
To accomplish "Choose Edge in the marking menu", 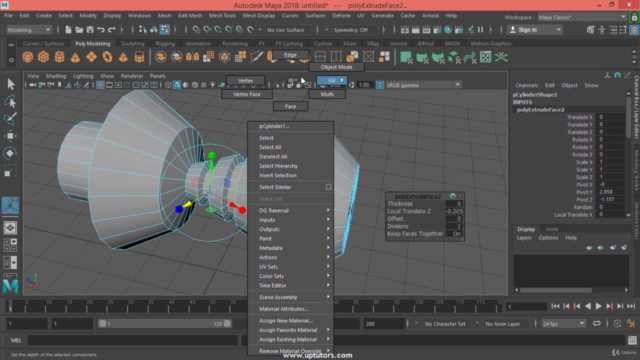I will pyautogui.click(x=290, y=55).
